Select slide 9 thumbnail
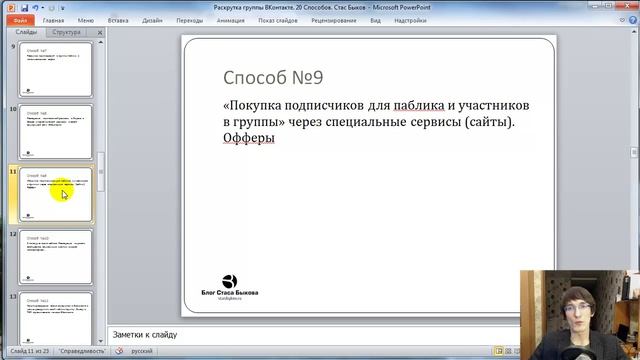The height and width of the screenshot is (360, 640). point(56,70)
